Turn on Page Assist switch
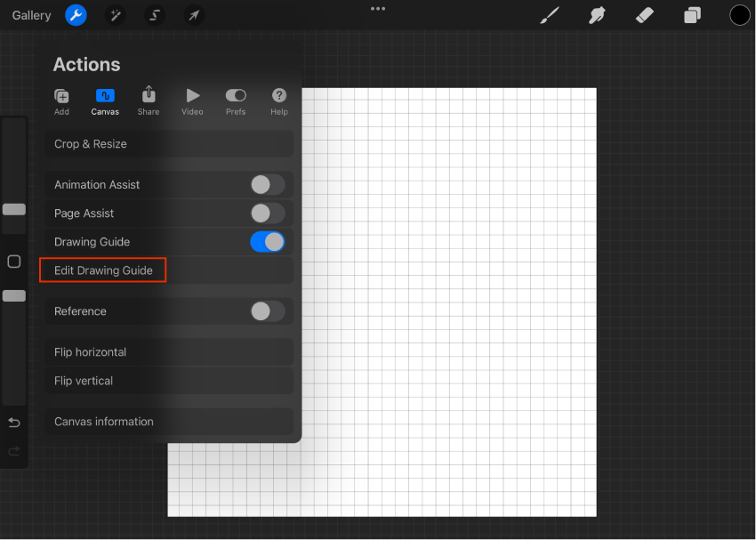 [x=268, y=214]
